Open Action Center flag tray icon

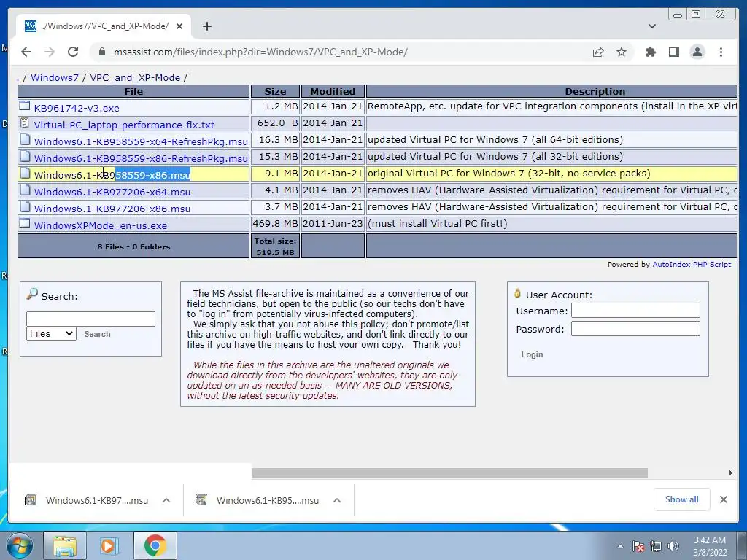[638, 547]
